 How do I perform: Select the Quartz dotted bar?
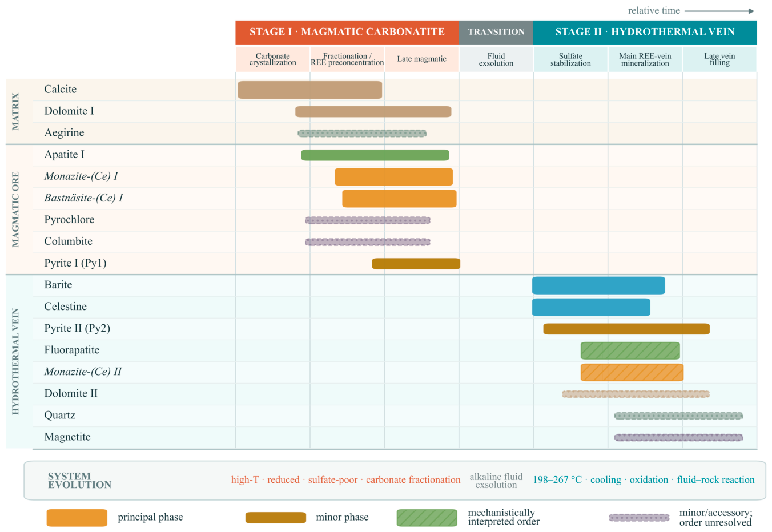678,416
